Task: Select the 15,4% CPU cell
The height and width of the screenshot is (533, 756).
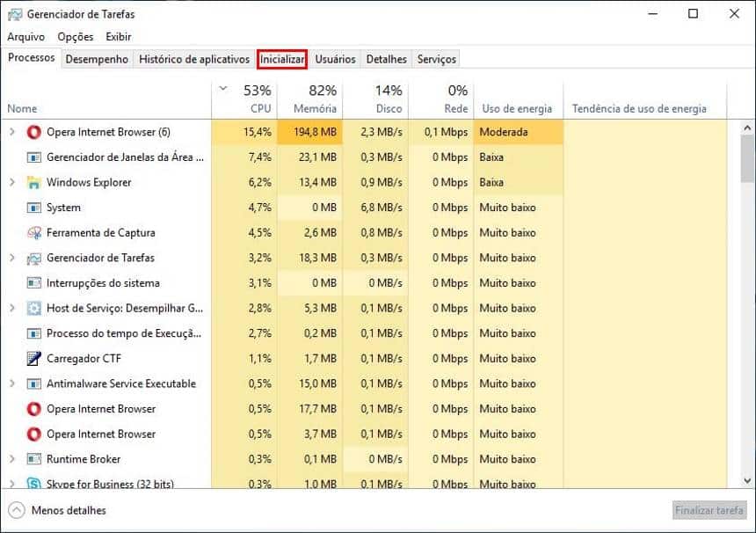Action: coord(244,132)
